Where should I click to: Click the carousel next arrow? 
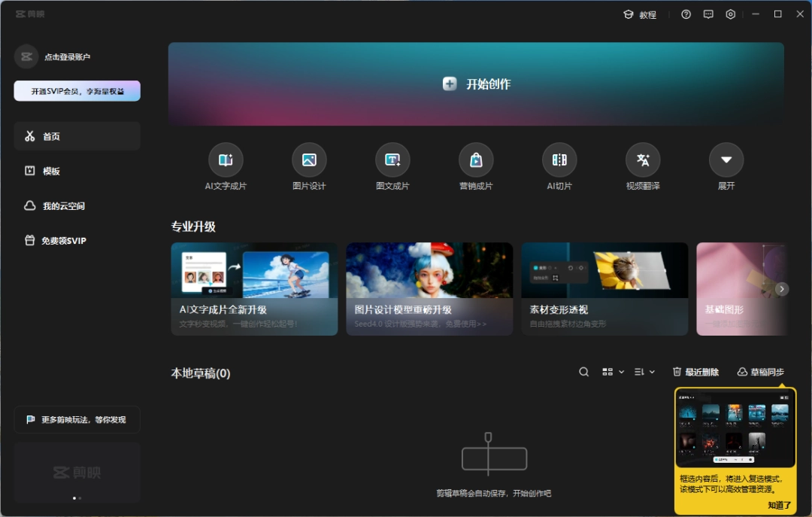click(x=781, y=288)
